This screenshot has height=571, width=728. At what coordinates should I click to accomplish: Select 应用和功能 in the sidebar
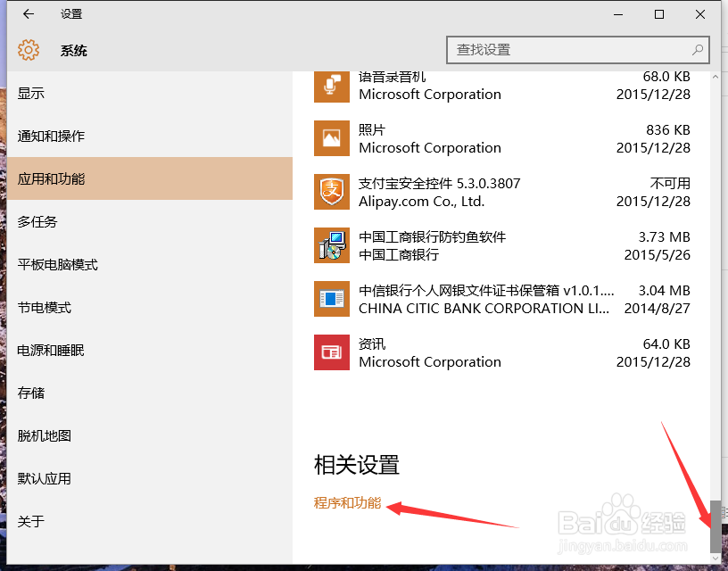150,178
